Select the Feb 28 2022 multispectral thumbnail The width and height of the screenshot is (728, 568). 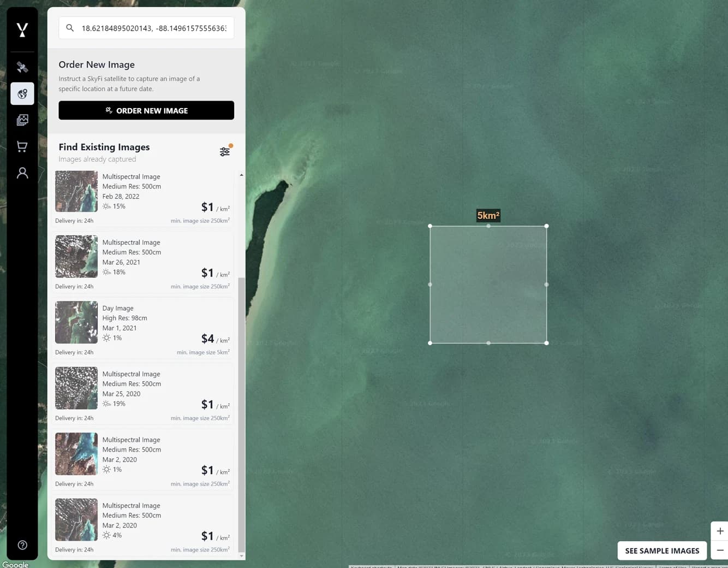click(x=76, y=191)
